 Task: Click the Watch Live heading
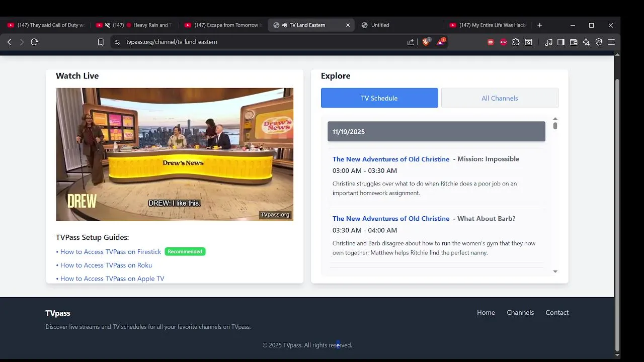click(x=77, y=76)
